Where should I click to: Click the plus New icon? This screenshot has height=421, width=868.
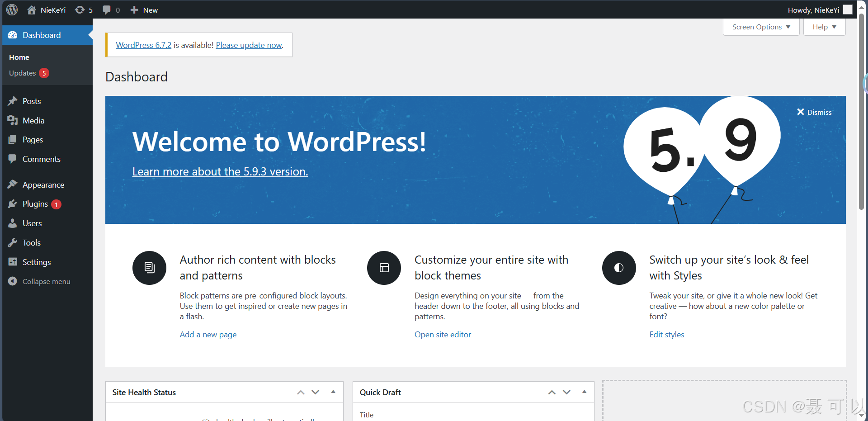pos(134,10)
